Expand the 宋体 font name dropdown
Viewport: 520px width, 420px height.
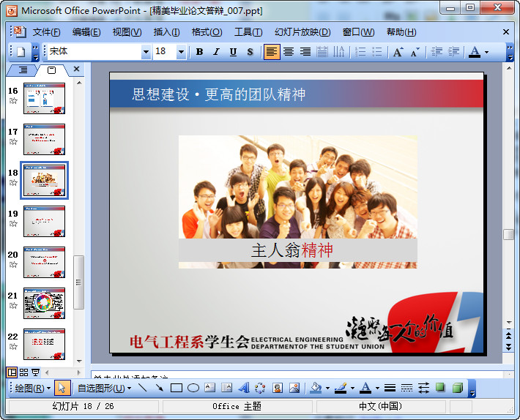coord(146,52)
